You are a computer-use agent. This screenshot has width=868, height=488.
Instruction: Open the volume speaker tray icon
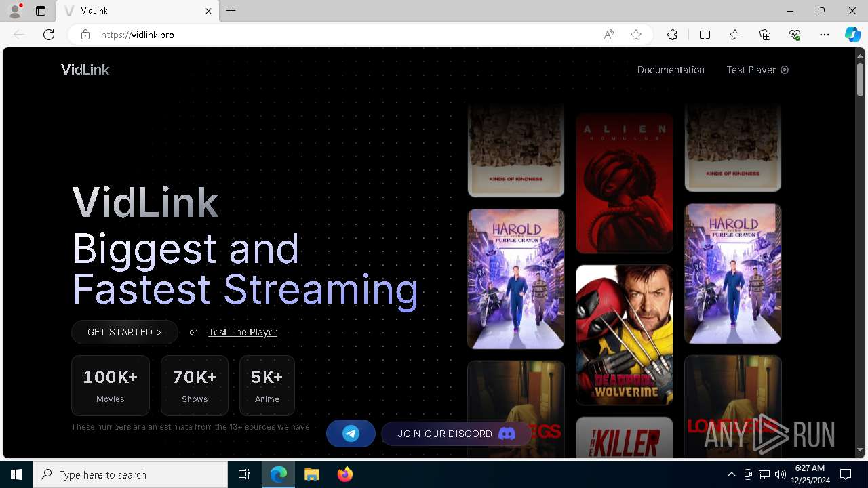(780, 474)
